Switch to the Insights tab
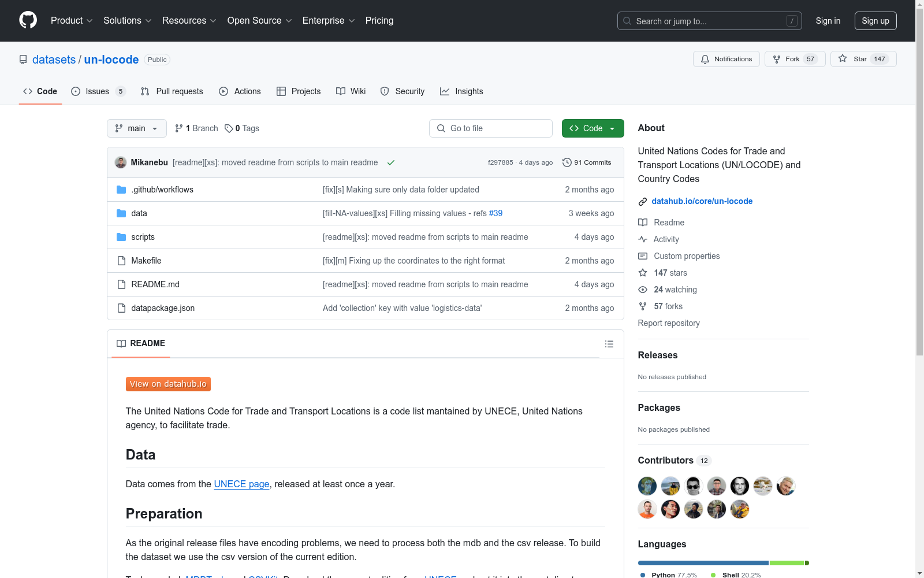This screenshot has width=924, height=578. (x=461, y=91)
